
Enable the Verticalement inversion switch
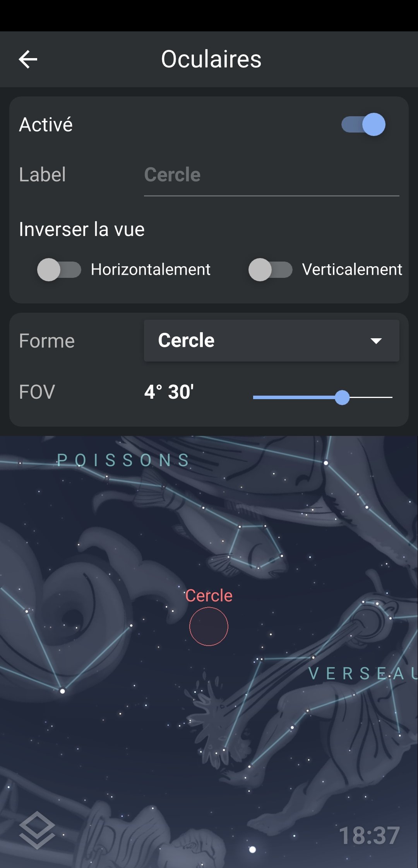270,270
